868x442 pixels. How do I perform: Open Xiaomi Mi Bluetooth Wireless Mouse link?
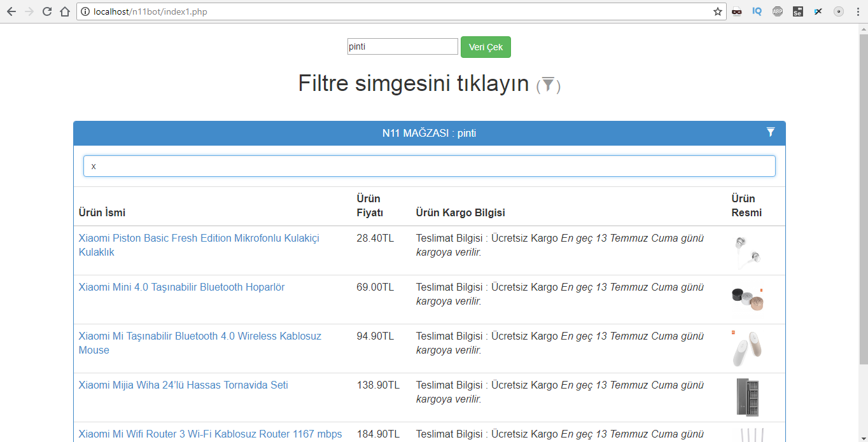tap(200, 343)
